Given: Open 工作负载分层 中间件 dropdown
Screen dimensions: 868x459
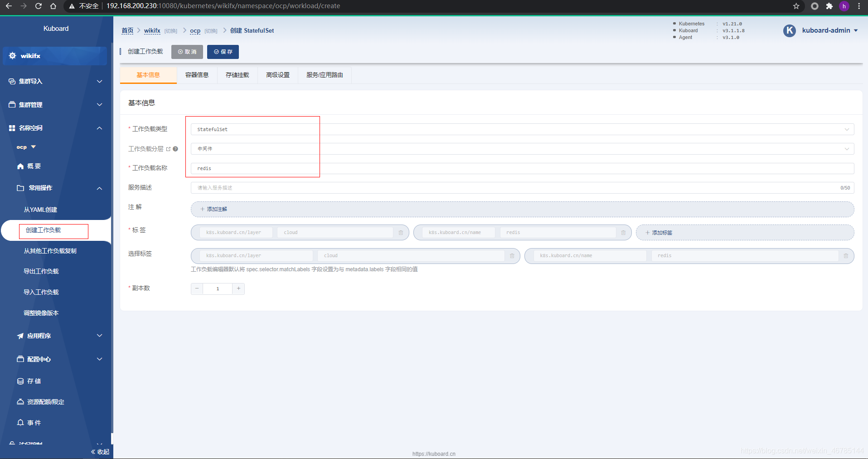Looking at the screenshot, I should (x=522, y=149).
